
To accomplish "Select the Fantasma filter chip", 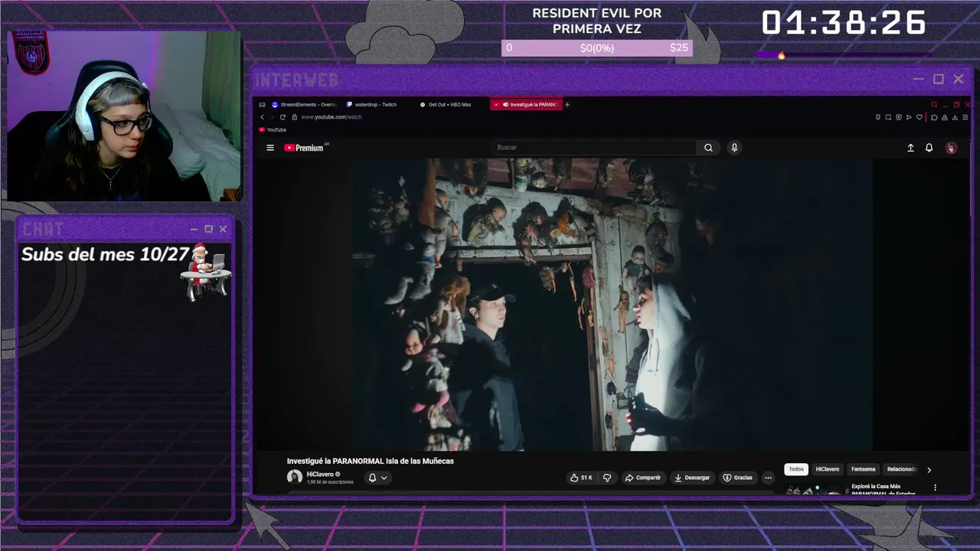I will click(863, 469).
